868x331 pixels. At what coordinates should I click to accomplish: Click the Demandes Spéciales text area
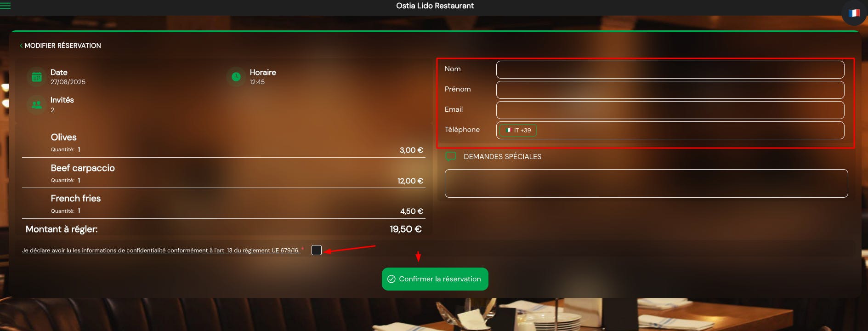pyautogui.click(x=647, y=183)
